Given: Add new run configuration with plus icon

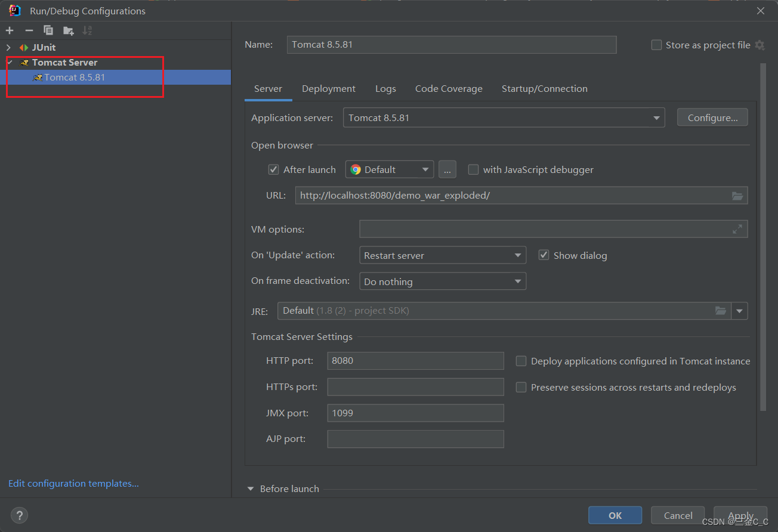Looking at the screenshot, I should 10,30.
